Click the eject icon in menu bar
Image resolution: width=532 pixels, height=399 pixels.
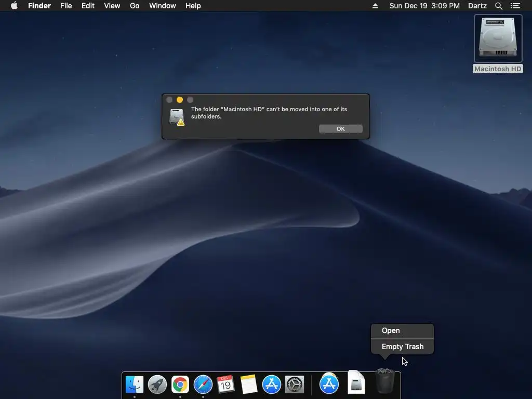pos(375,6)
